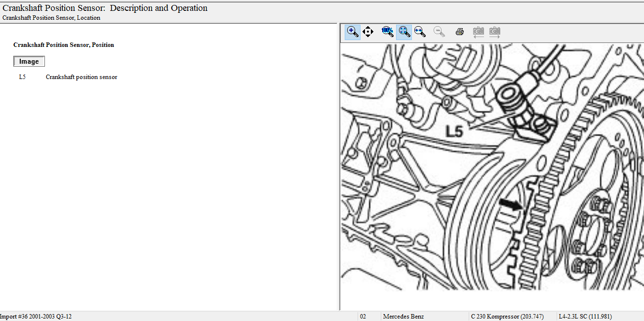Click the fit-to-width zoom icon
Screen dimensions: 644x321
coord(420,32)
